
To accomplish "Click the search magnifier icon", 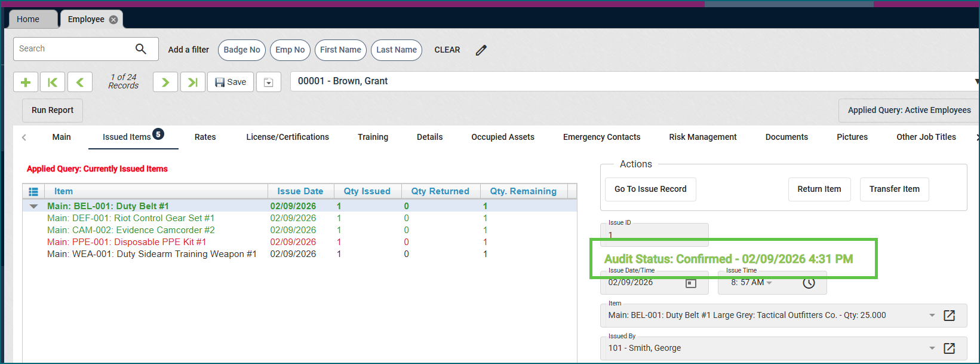I will tap(141, 49).
